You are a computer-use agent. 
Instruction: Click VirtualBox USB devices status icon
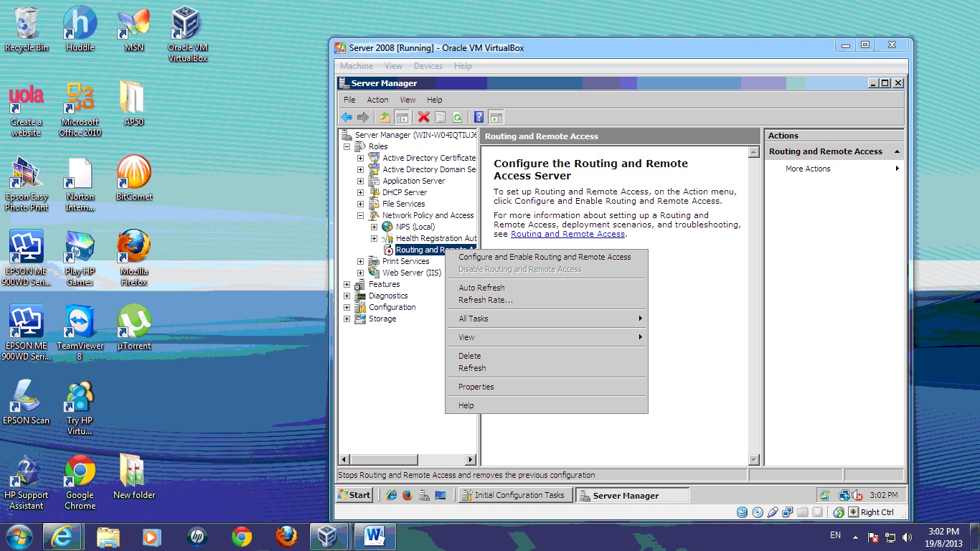[773, 512]
